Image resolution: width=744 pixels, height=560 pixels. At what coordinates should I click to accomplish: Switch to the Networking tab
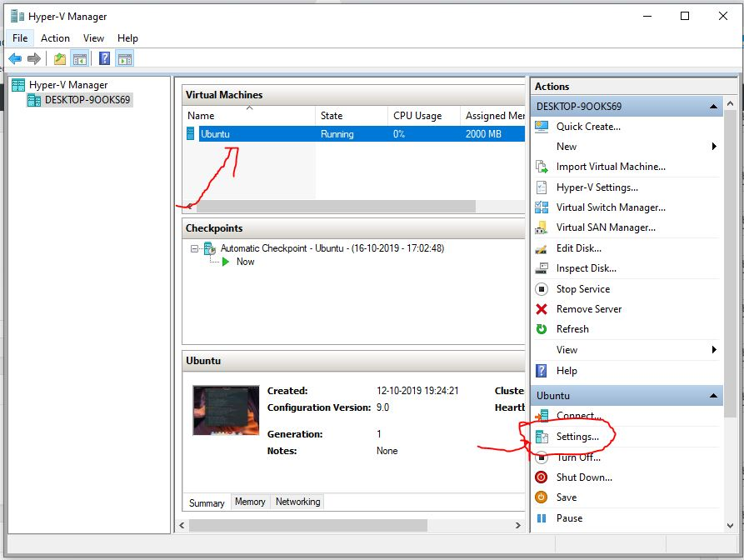pos(298,502)
